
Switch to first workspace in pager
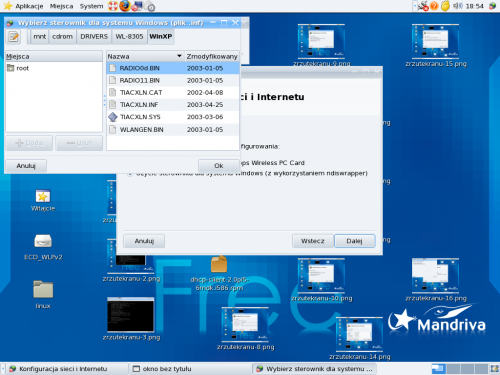438,369
